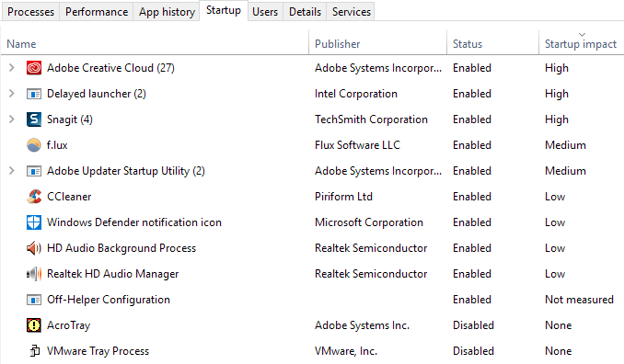Expand Adobe Updater Startup Utility entries
This screenshot has height=364, width=624.
(x=12, y=171)
